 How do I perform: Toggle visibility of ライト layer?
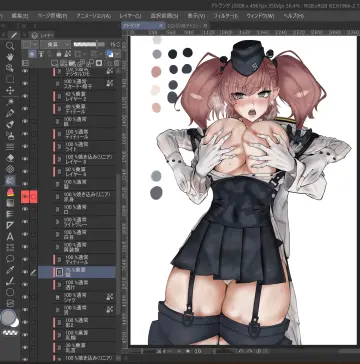[25, 146]
